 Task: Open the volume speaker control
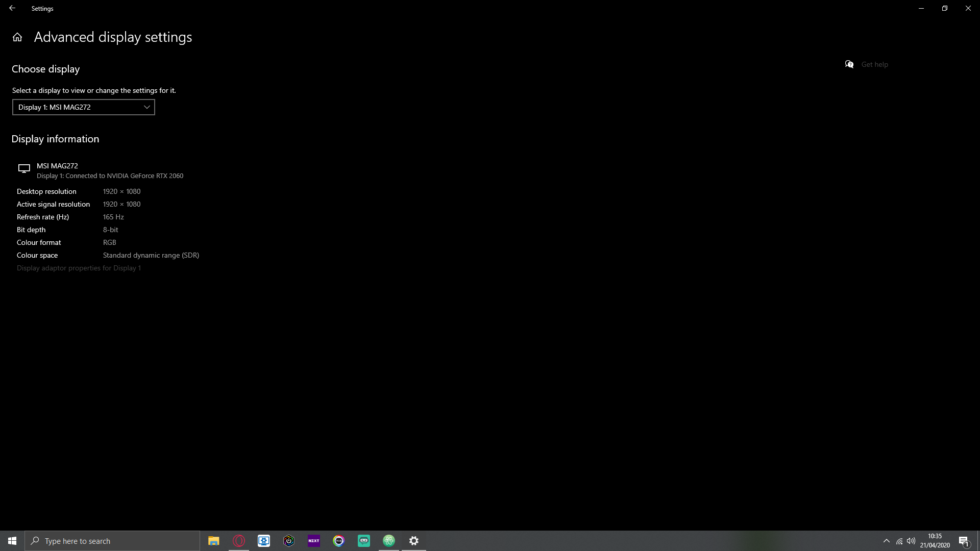[x=911, y=541]
